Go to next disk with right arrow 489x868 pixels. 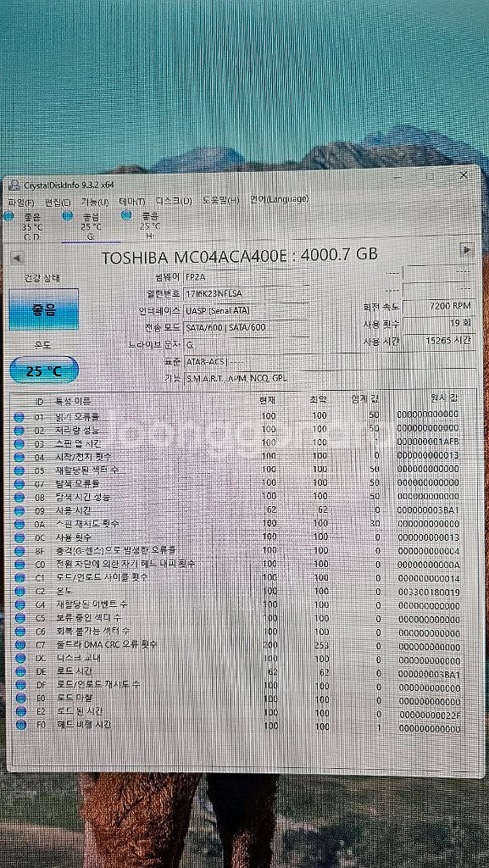(x=467, y=250)
